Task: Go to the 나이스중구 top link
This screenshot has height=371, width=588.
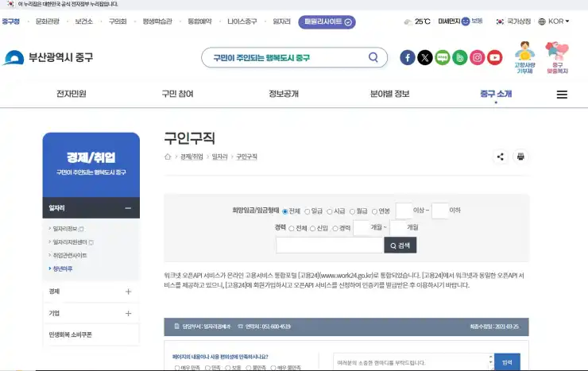Action: click(242, 21)
